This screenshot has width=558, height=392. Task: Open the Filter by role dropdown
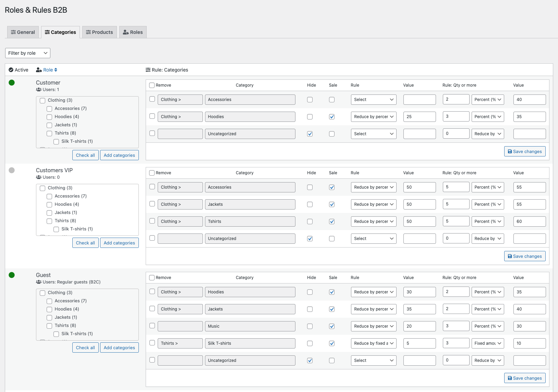[x=28, y=53]
